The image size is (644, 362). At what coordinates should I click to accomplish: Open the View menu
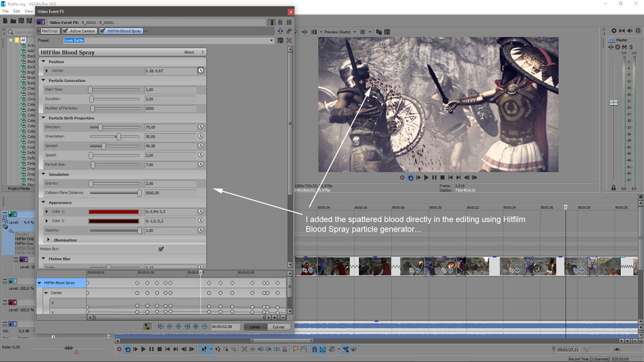click(29, 11)
